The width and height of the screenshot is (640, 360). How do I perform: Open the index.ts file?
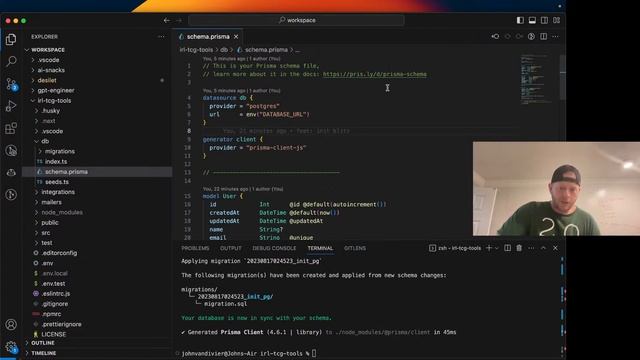(x=56, y=162)
